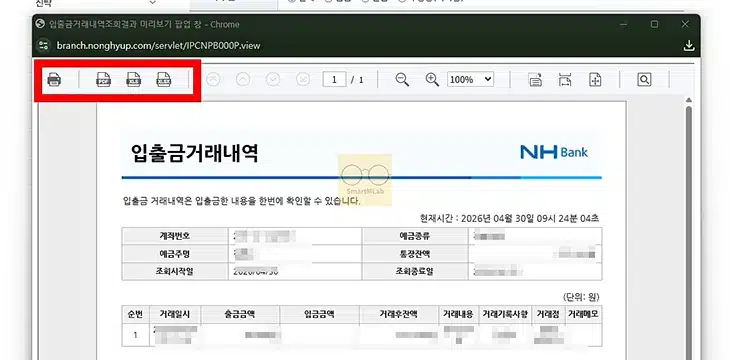Zoom in with the plus magnifier

[x=432, y=80]
